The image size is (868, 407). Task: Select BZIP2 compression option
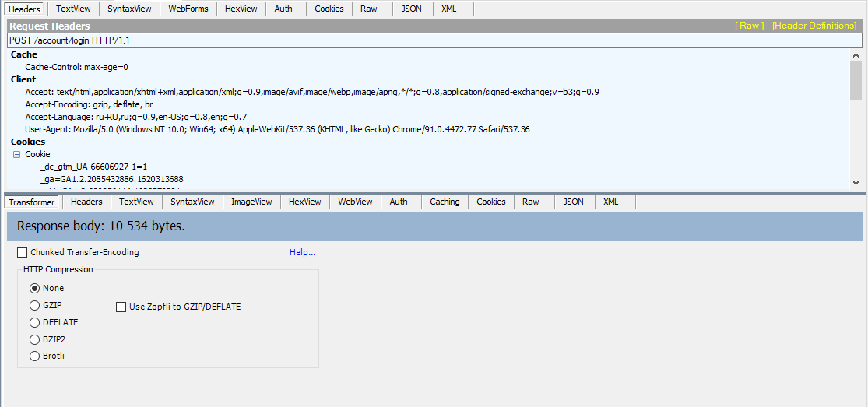point(34,339)
